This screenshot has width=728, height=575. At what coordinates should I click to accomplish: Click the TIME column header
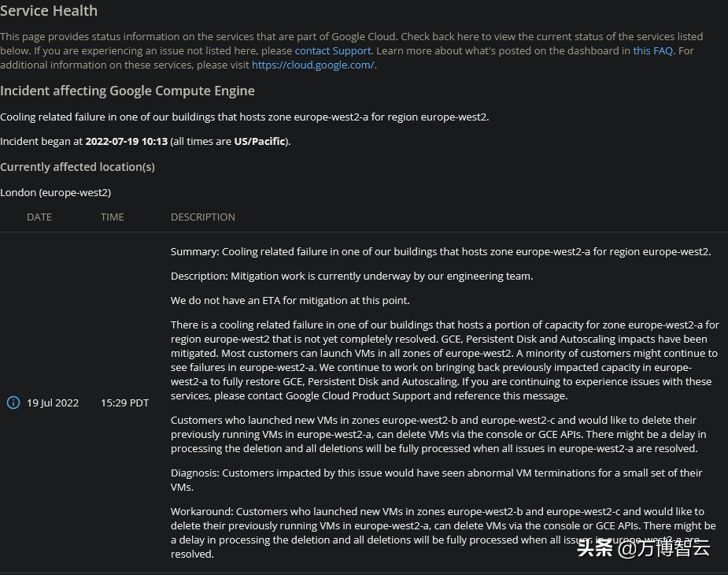pos(112,217)
